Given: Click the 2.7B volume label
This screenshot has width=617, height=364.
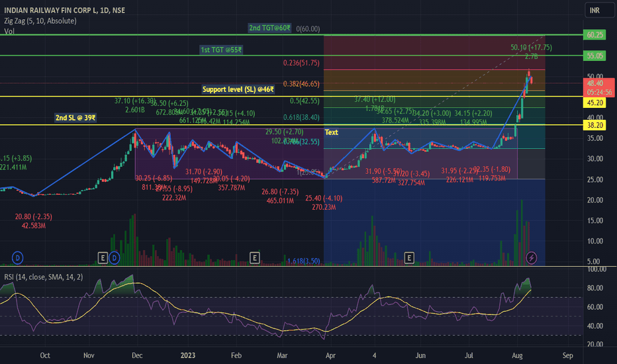Looking at the screenshot, I should click(531, 57).
